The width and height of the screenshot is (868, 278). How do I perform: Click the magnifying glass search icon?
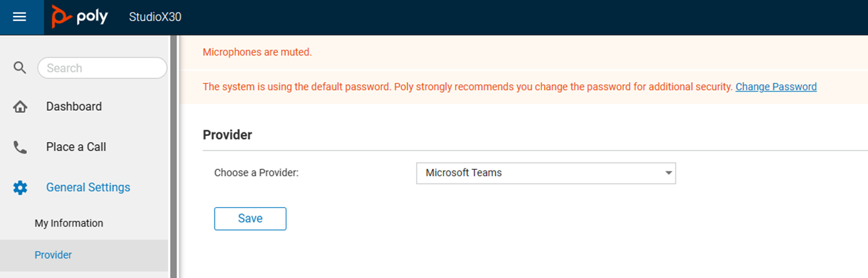coord(20,67)
